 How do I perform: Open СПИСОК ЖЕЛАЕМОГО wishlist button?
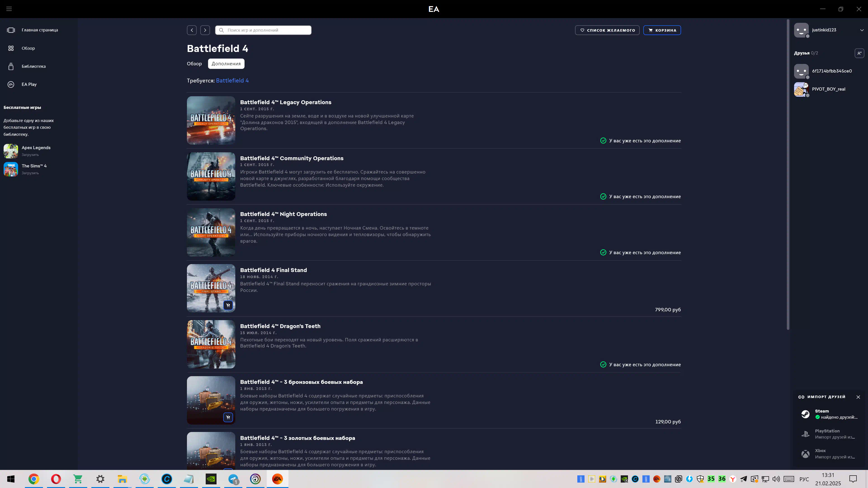coord(607,30)
